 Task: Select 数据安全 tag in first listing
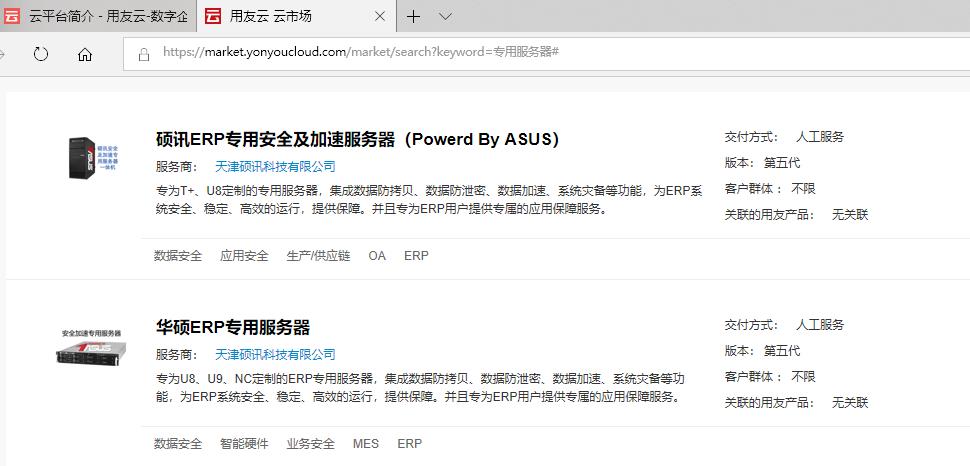tap(178, 256)
